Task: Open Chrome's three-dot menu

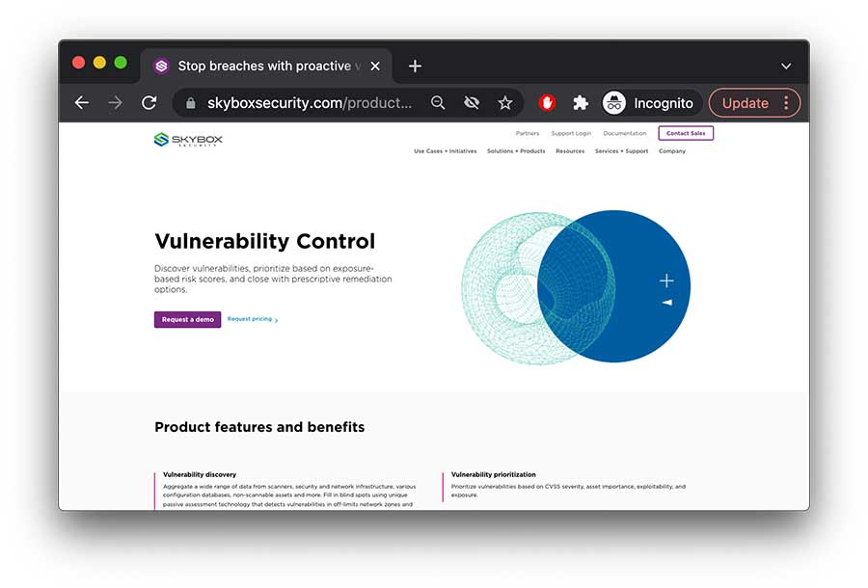Action: pos(786,103)
